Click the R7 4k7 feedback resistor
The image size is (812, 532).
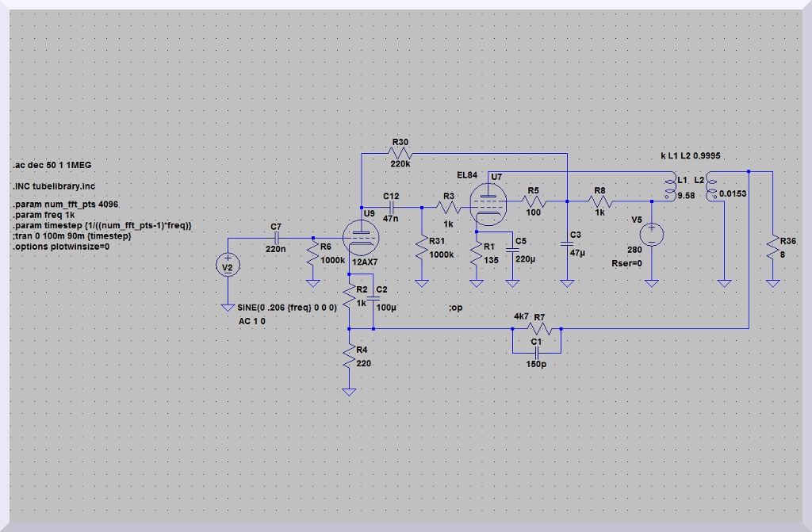coord(537,327)
